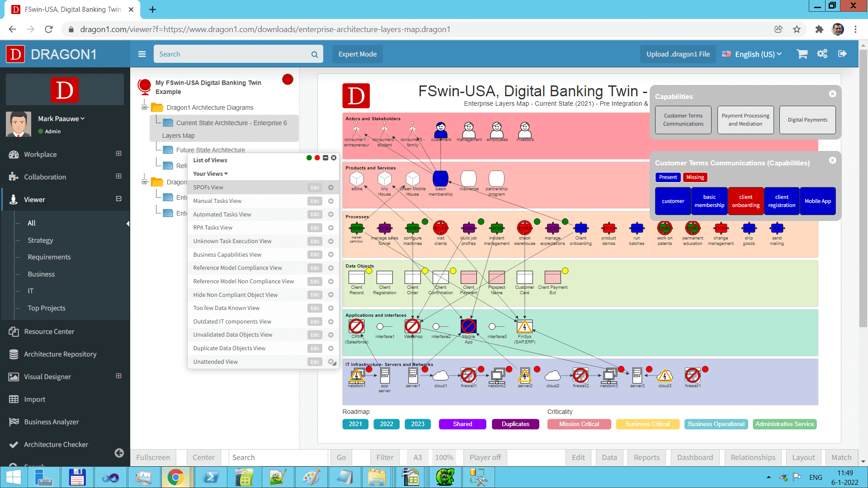Open browser extensions puzzle icon

(819, 29)
